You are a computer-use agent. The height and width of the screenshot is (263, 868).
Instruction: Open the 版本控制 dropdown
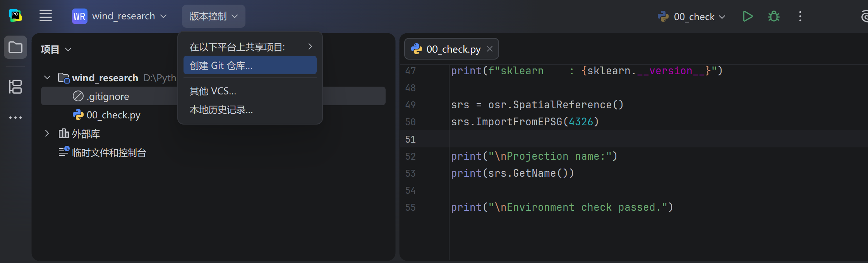(213, 16)
